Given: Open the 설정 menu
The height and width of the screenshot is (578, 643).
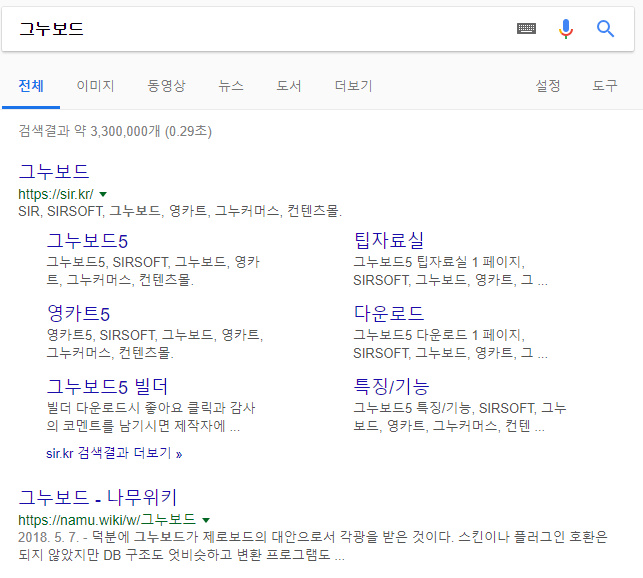Looking at the screenshot, I should [x=548, y=86].
